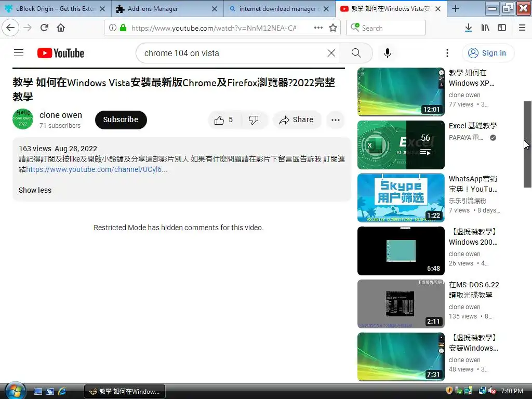The height and width of the screenshot is (399, 532).
Task: Click the Firefox forward arrow button
Action: pyautogui.click(x=28, y=28)
